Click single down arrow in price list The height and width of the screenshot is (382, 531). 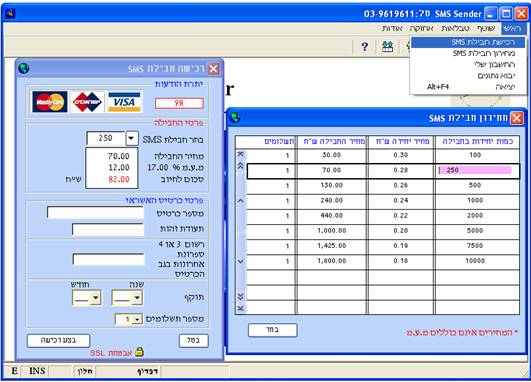(240, 261)
